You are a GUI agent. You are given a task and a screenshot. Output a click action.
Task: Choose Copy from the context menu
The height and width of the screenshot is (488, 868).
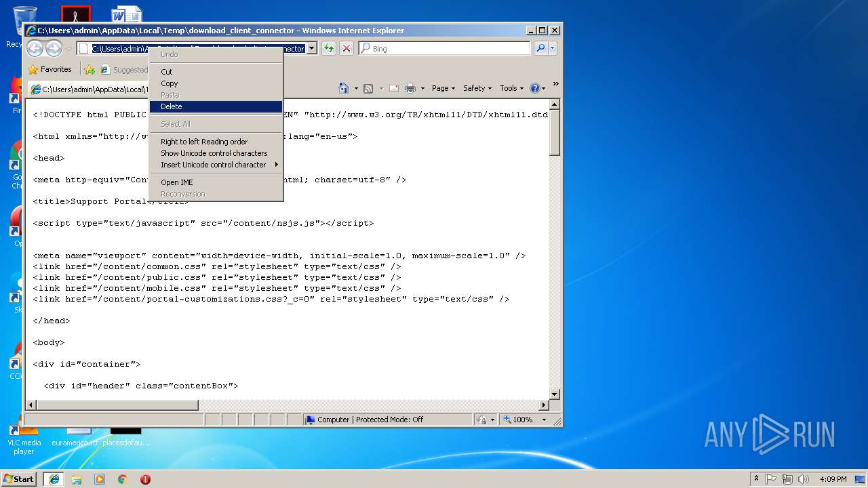(x=216, y=83)
